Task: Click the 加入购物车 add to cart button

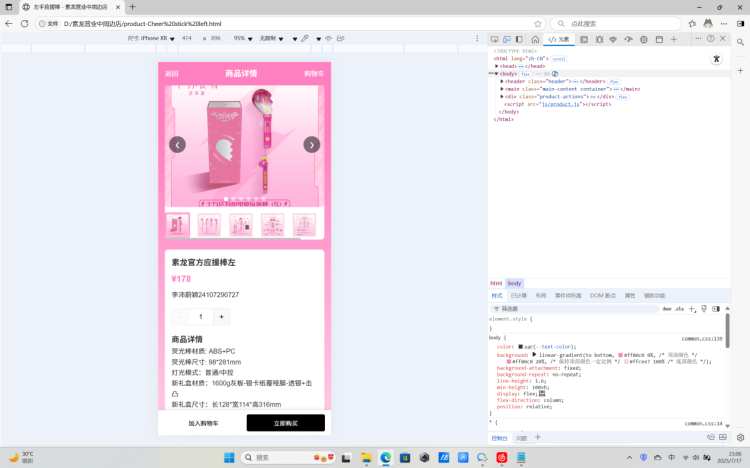Action: [203, 423]
